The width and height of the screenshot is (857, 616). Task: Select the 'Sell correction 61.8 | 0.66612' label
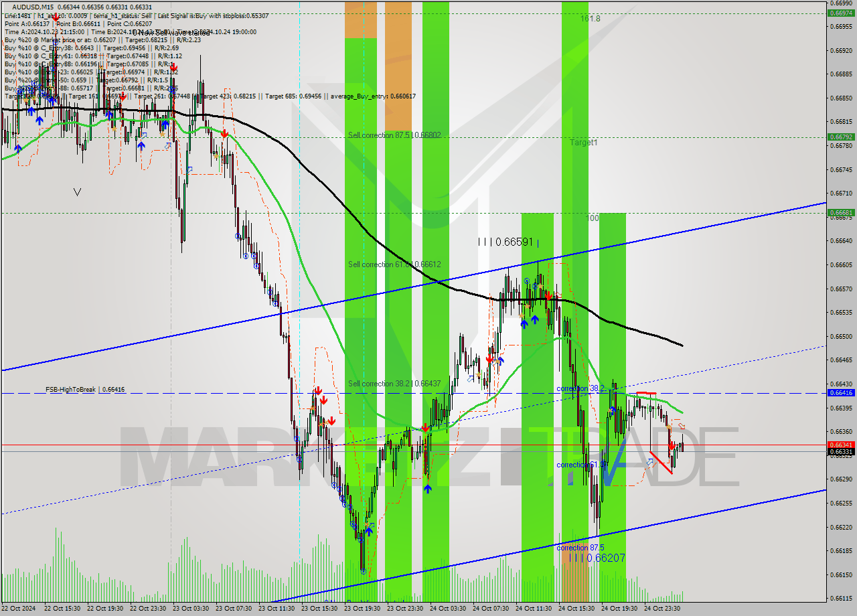click(x=394, y=264)
